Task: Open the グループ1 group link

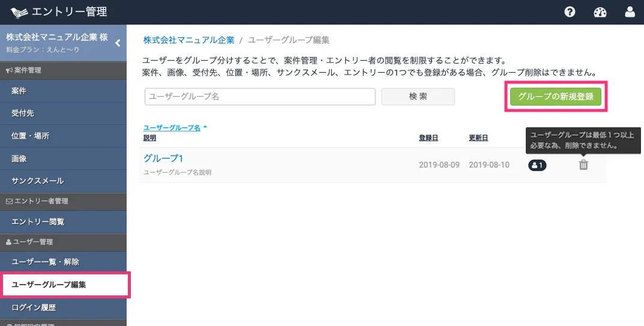Action: 163,158
